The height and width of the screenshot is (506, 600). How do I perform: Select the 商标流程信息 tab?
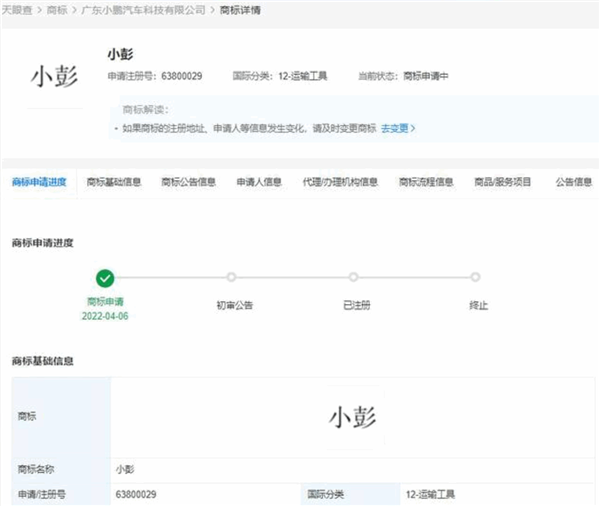pyautogui.click(x=426, y=182)
